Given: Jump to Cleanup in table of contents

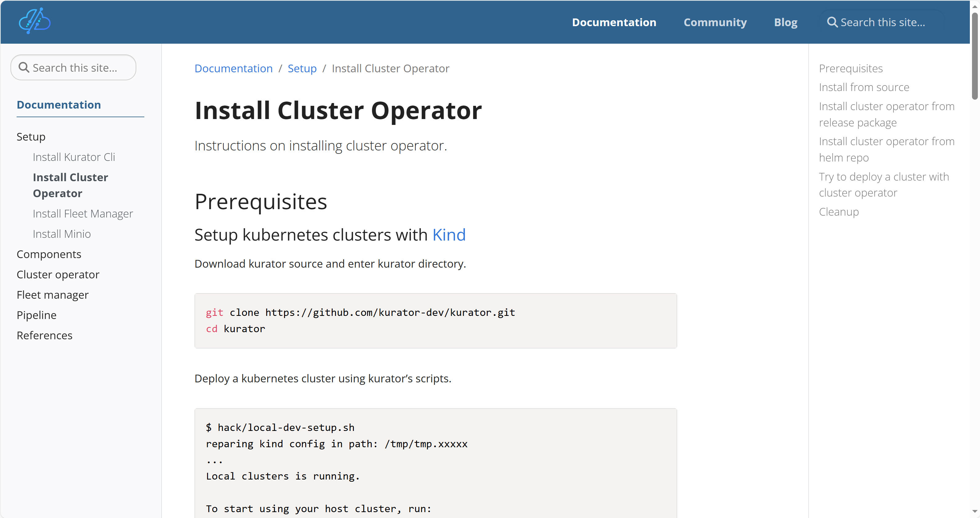Looking at the screenshot, I should (838, 212).
